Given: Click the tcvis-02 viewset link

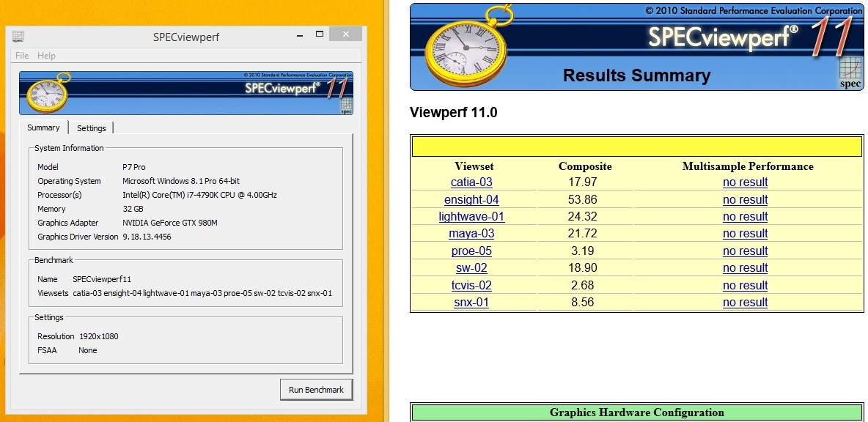Looking at the screenshot, I should (x=471, y=286).
